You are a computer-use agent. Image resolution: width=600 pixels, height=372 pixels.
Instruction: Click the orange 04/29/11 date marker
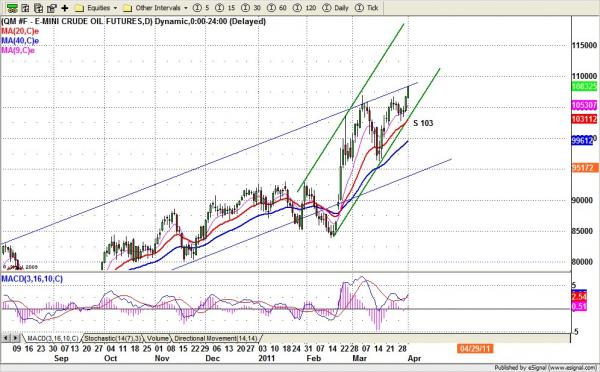(474, 349)
